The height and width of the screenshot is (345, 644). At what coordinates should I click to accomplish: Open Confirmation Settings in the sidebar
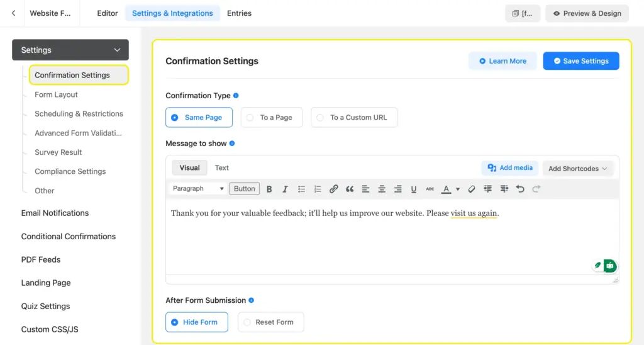79,75
